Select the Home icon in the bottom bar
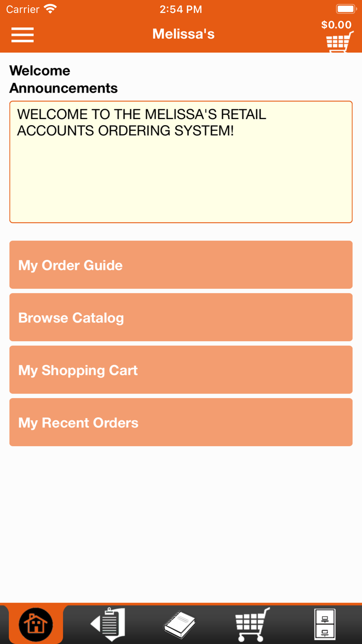Image resolution: width=362 pixels, height=644 pixels. 36,624
